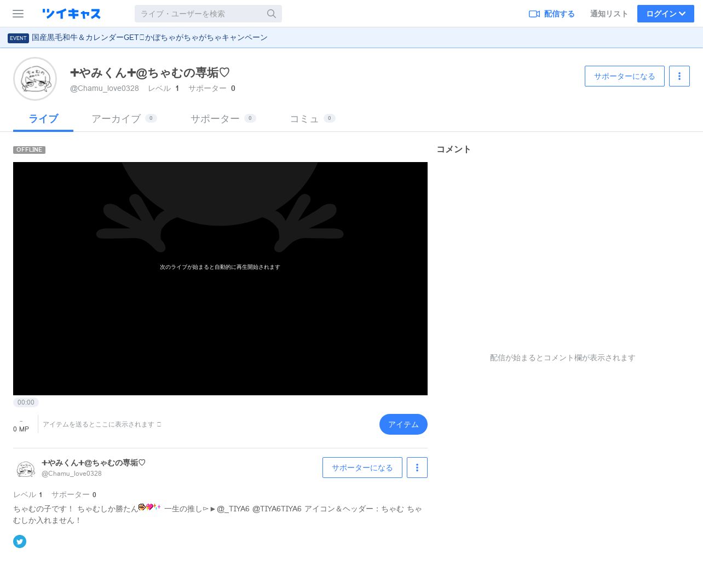Image resolution: width=703 pixels, height=588 pixels.
Task: Click the lower サポーターになる button
Action: pyautogui.click(x=362, y=468)
